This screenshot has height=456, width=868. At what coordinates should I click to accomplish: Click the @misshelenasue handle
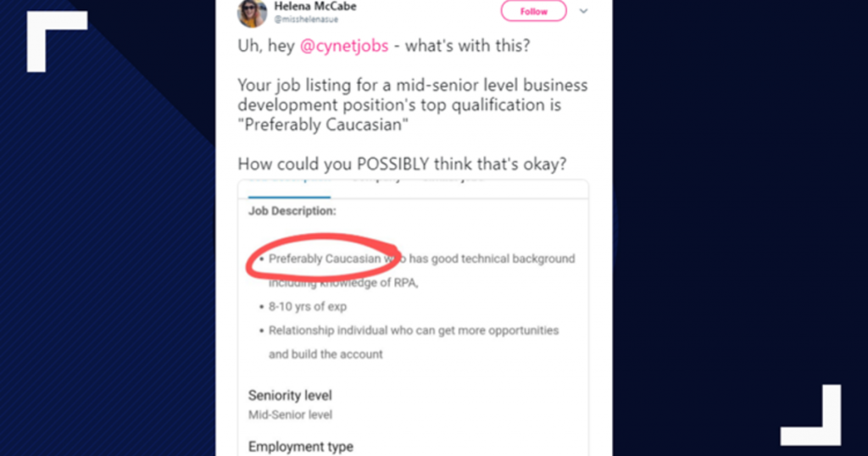point(304,19)
